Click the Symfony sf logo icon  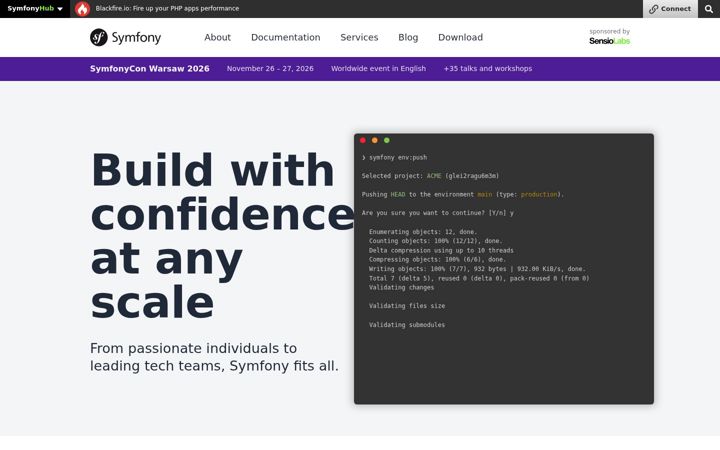click(x=99, y=37)
